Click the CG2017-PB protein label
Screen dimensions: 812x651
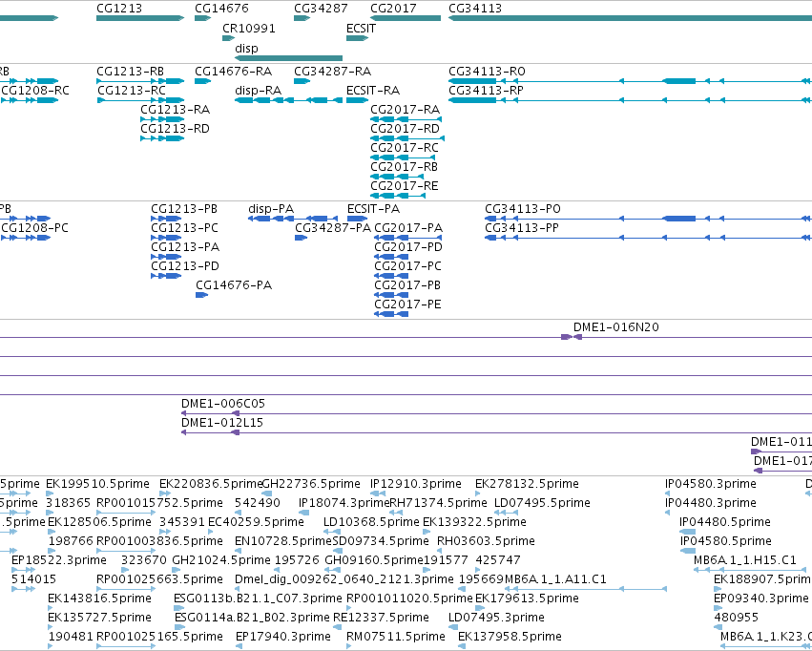coord(407,285)
